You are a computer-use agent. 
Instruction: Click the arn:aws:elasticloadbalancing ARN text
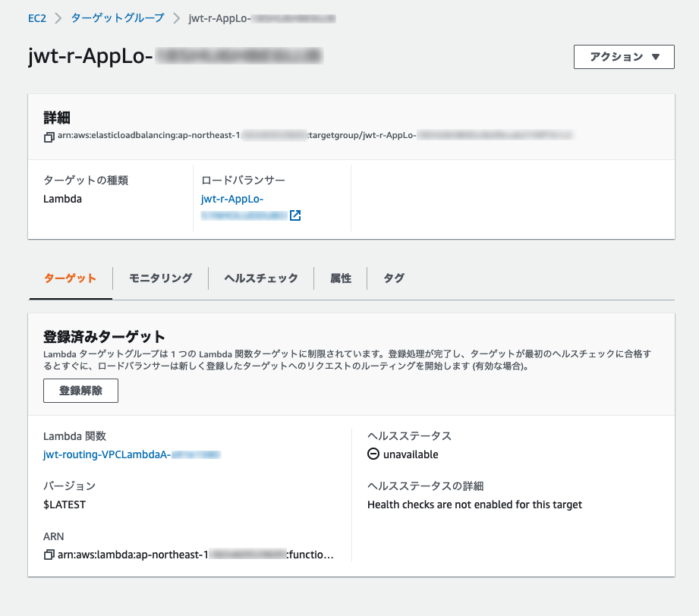click(x=315, y=135)
